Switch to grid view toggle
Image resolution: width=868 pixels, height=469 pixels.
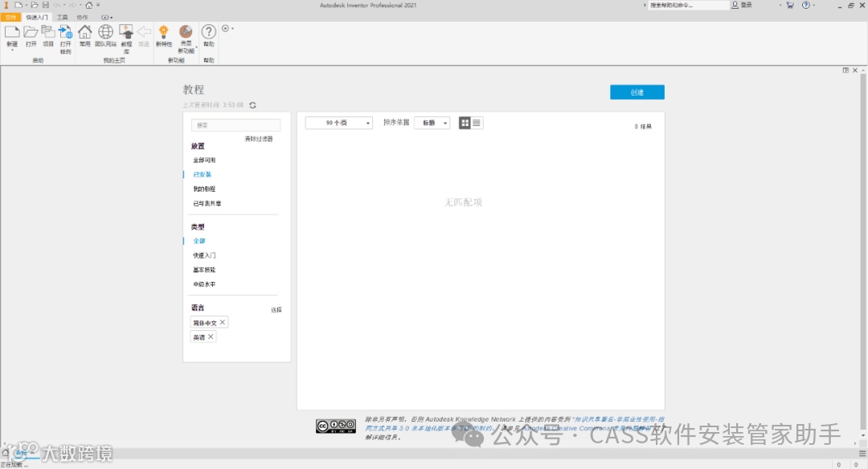[x=465, y=123]
